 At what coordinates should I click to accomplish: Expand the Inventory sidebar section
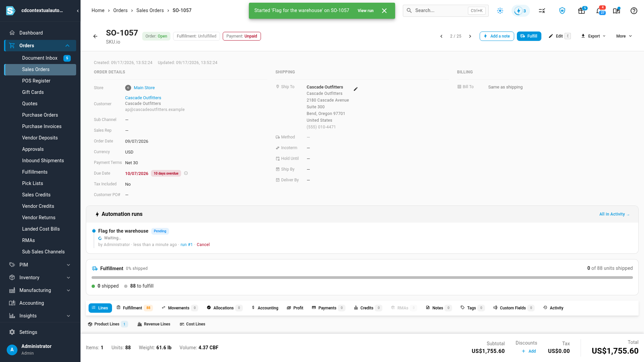(x=68, y=278)
